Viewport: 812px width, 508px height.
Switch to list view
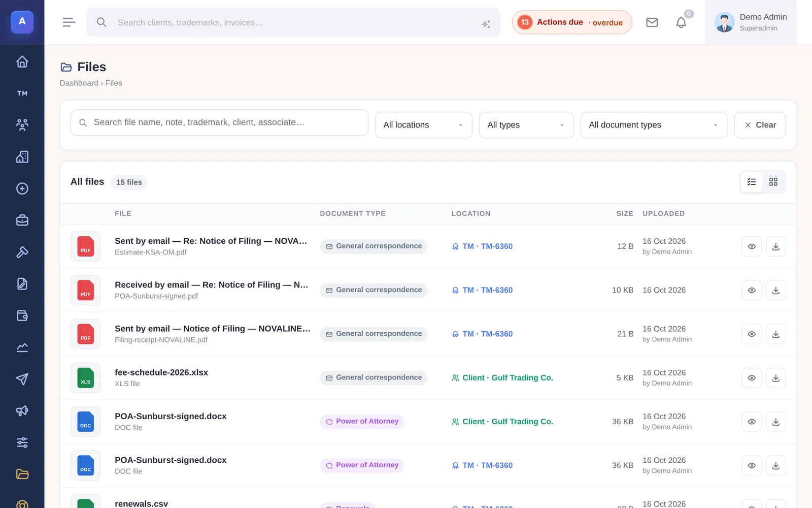pos(752,182)
